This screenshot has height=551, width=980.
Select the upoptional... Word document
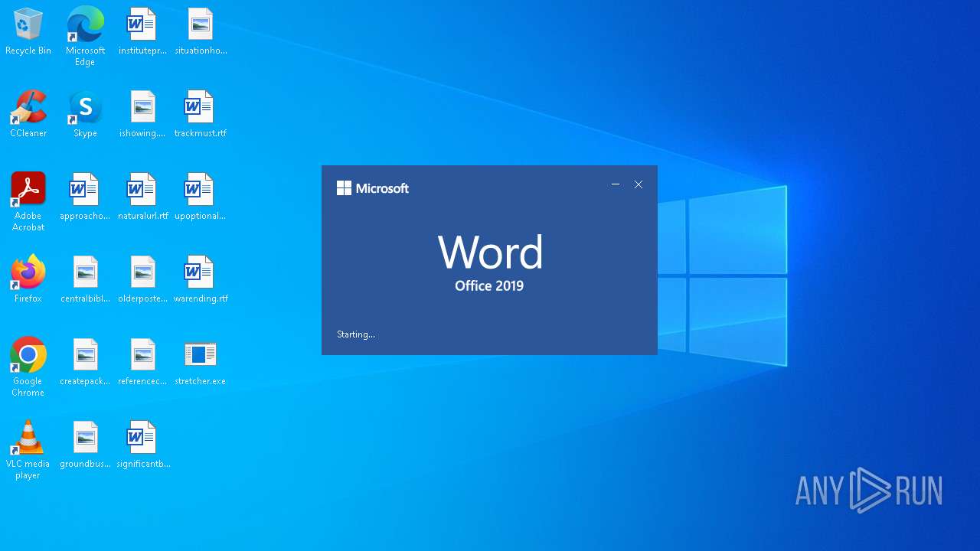pos(201,197)
